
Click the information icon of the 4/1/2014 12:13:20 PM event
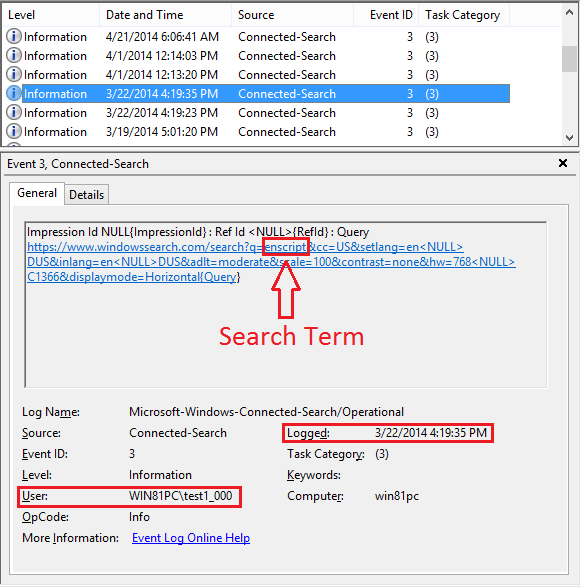[14, 74]
